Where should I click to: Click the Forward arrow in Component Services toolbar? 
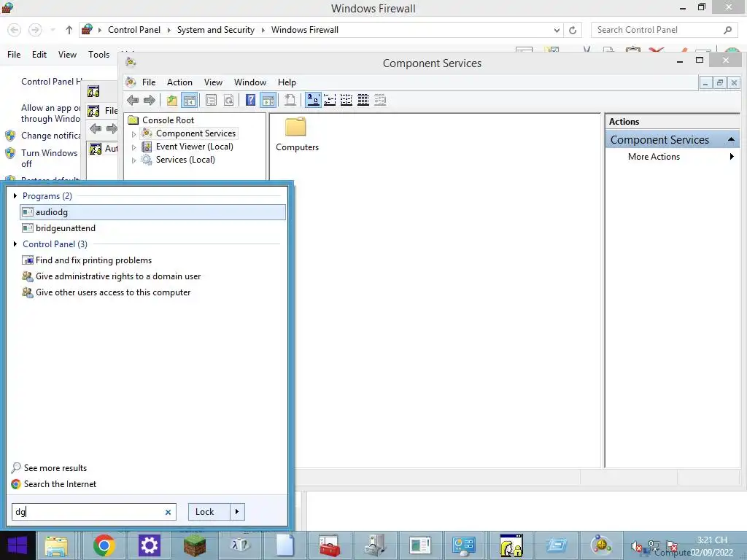click(x=150, y=100)
